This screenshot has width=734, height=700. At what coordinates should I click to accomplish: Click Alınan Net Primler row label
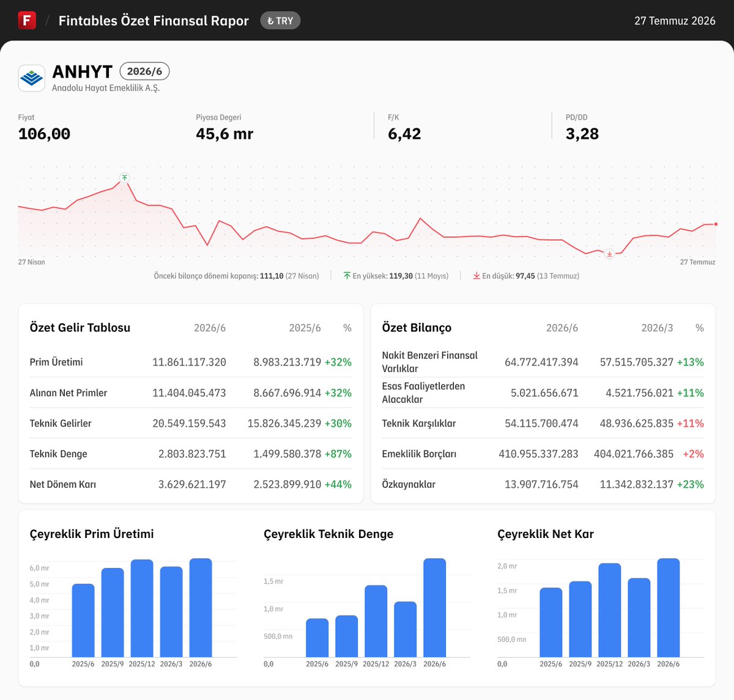[69, 392]
